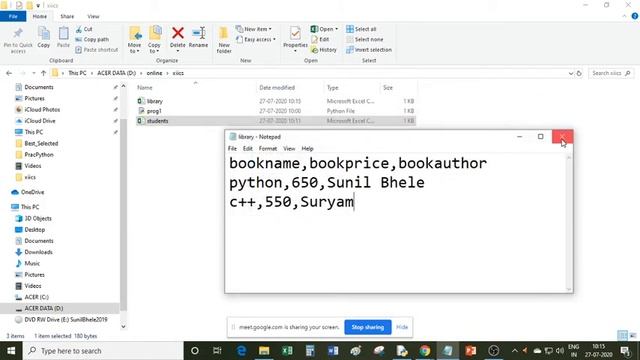
Task: Open the Windows Start menu
Action: pos(11,351)
